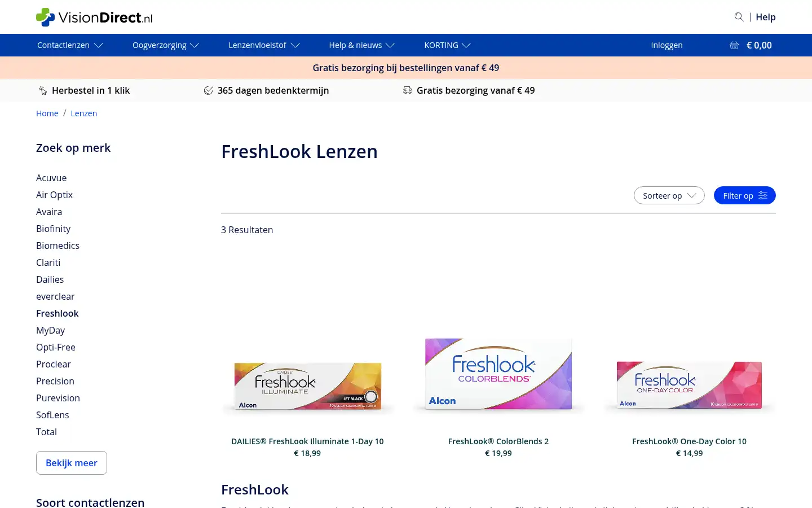Click the 3 Resultaten text

point(247,230)
